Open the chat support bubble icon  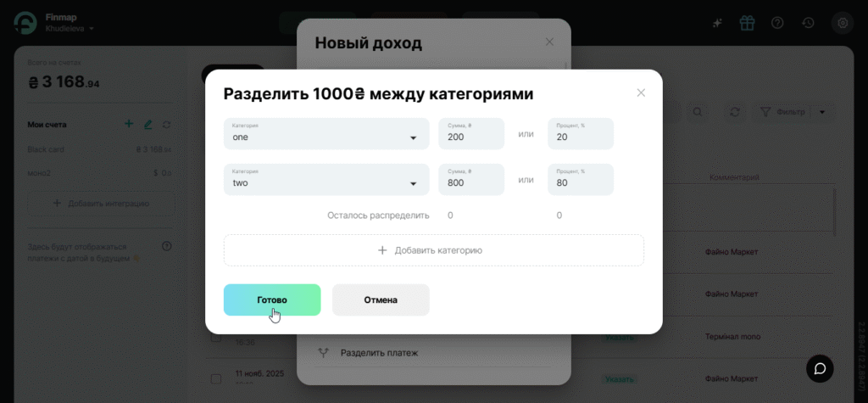click(820, 368)
